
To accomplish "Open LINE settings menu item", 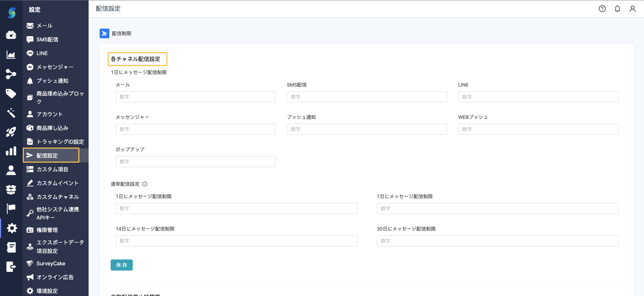I will [x=56, y=53].
